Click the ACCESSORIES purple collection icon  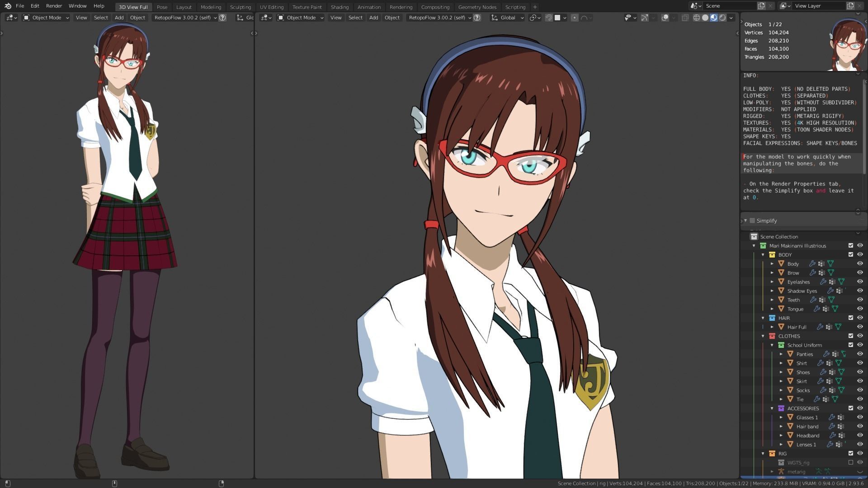[x=781, y=408]
